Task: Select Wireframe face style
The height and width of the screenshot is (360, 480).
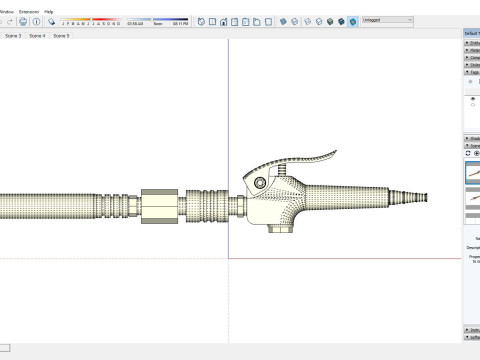Action: 308,22
